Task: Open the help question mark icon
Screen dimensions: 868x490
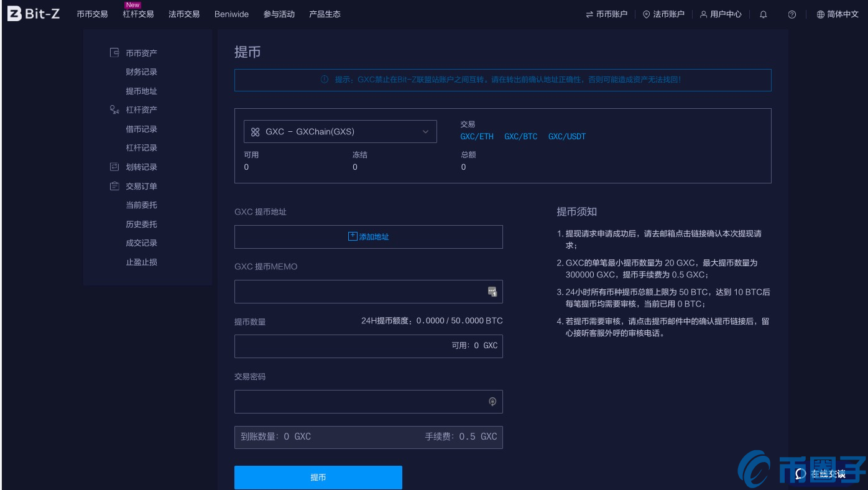Action: tap(792, 14)
